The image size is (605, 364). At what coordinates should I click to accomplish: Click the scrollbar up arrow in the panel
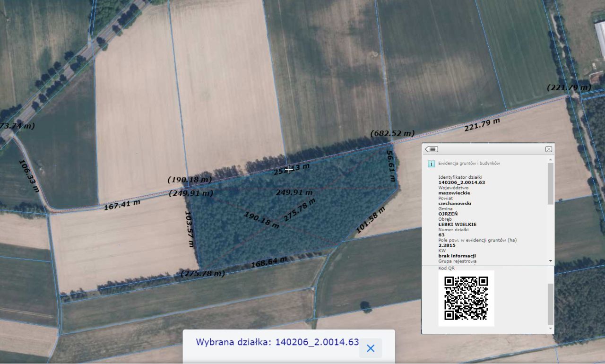coord(550,160)
